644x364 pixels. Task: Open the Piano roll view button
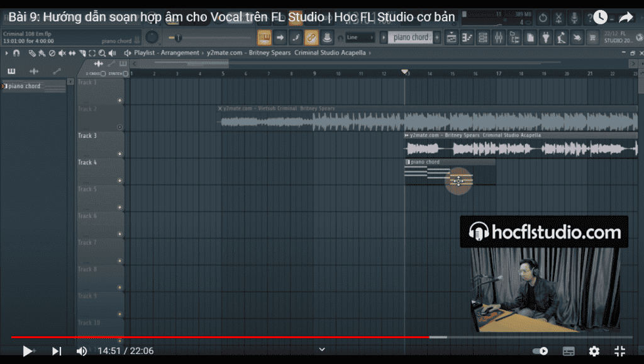467,38
